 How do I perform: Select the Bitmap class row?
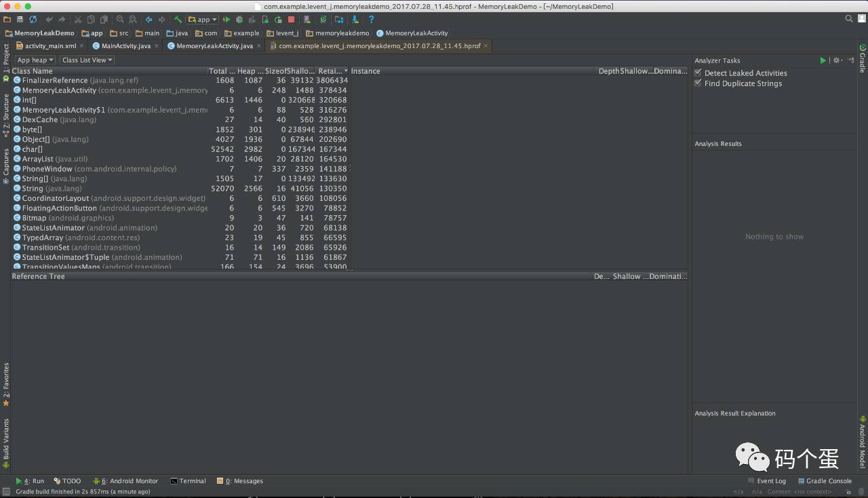pyautogui.click(x=180, y=218)
